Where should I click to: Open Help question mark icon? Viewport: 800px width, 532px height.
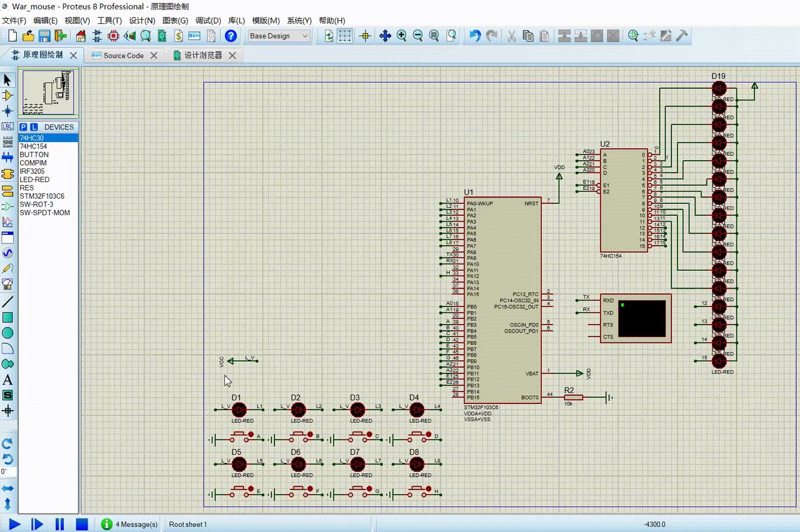(x=231, y=35)
